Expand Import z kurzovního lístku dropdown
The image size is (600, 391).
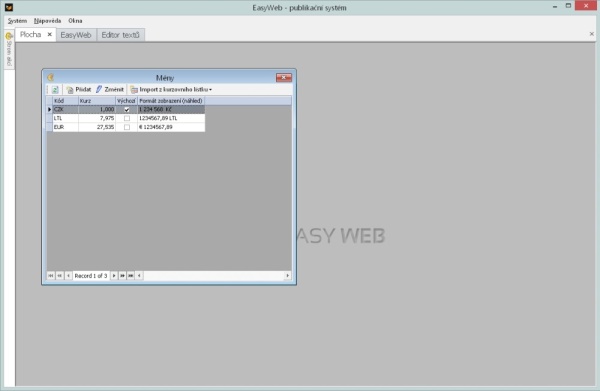point(210,90)
